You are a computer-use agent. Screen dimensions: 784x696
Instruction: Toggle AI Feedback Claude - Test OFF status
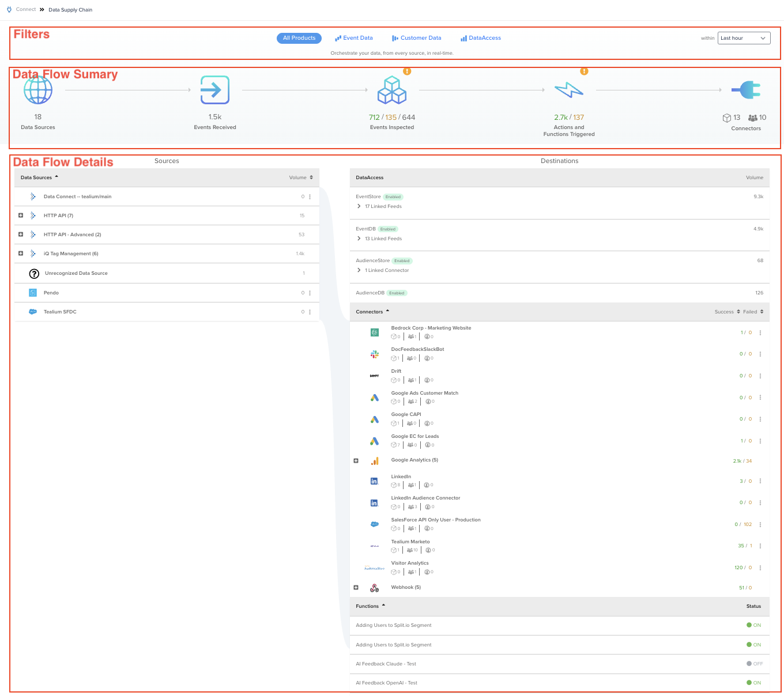(754, 664)
